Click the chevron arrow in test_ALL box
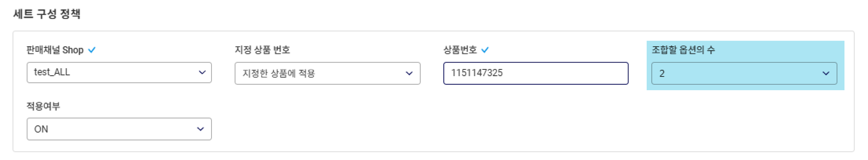 202,72
